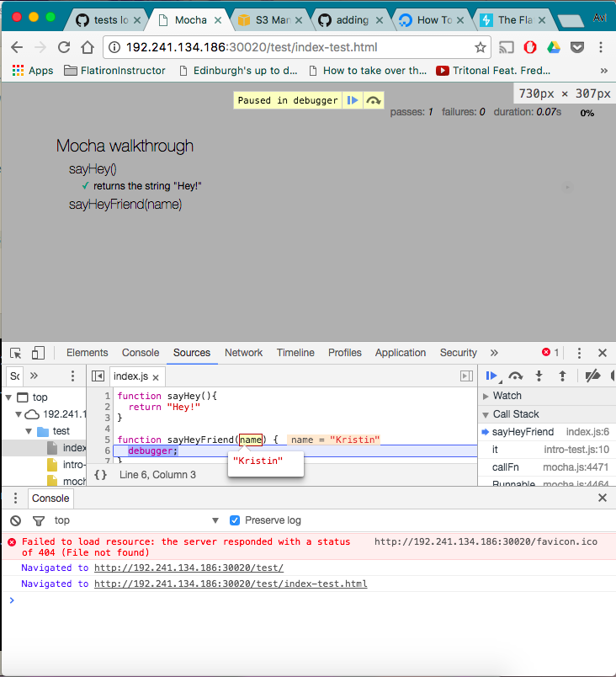Select an element to inspect

tap(16, 353)
